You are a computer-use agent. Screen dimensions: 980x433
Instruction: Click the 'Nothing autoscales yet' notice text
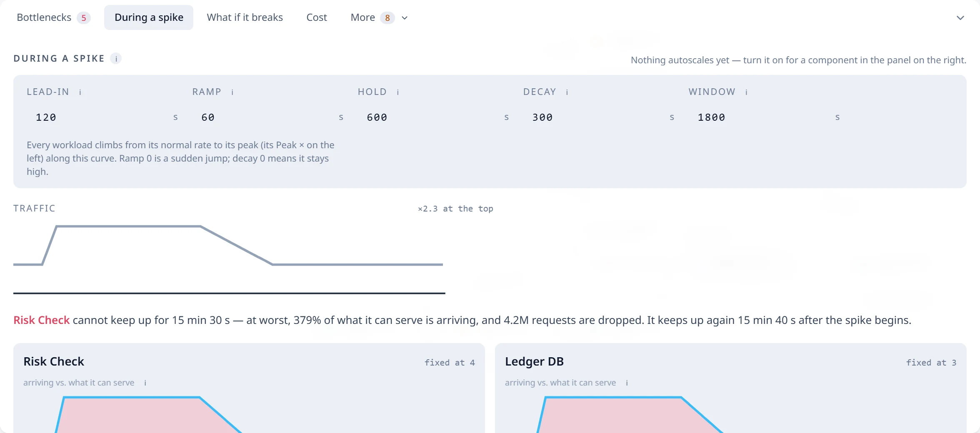click(798, 60)
